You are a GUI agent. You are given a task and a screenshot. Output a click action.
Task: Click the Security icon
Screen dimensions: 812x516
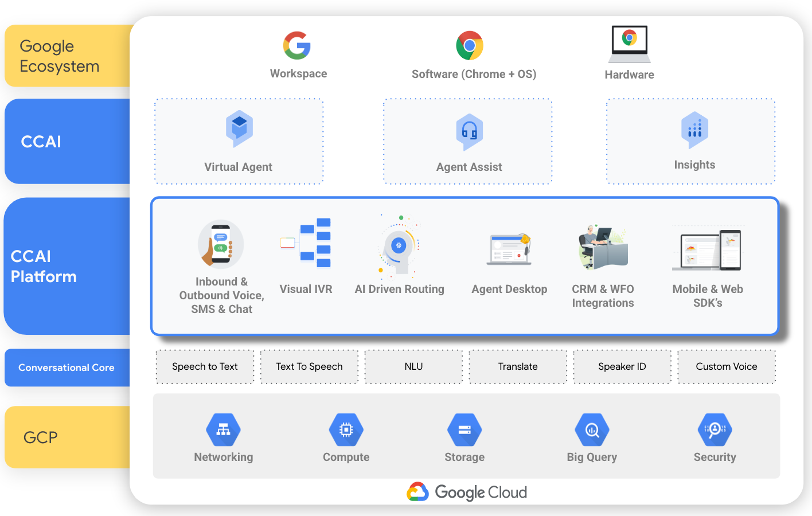(x=715, y=429)
